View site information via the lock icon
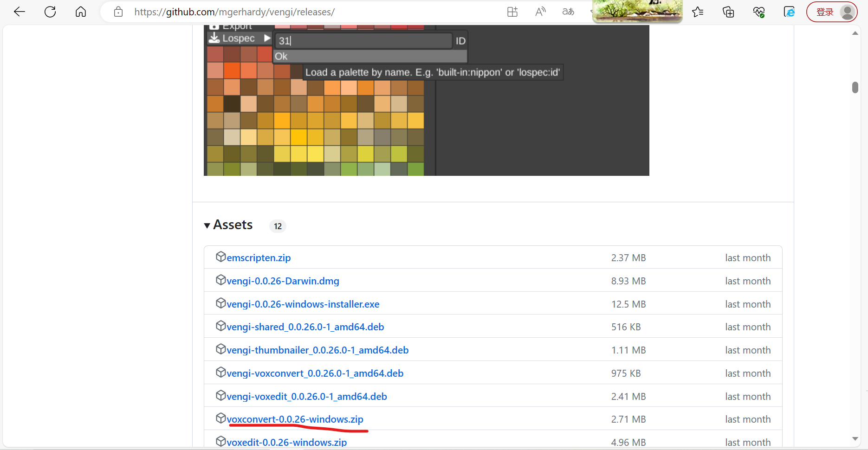 118,12
